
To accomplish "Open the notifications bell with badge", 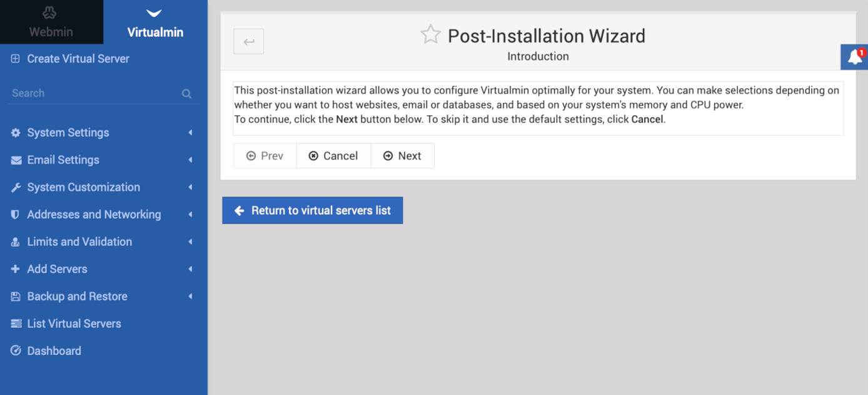I will pyautogui.click(x=853, y=56).
